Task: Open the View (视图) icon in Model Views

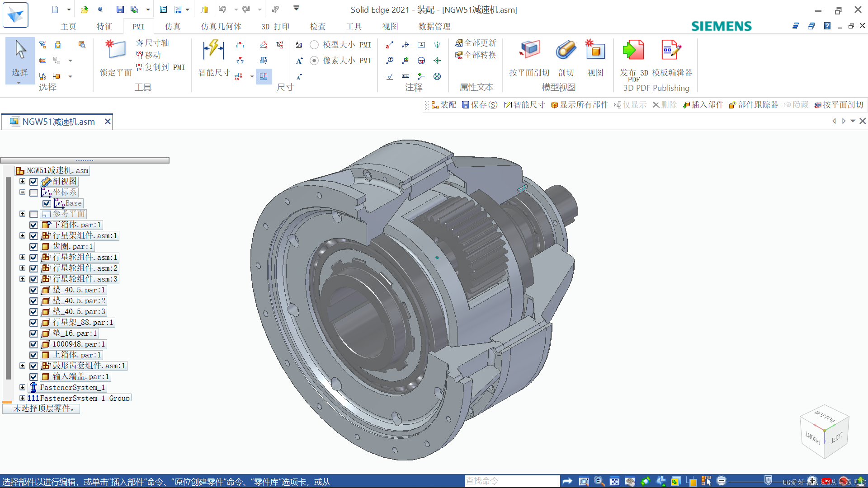Action: (595, 59)
